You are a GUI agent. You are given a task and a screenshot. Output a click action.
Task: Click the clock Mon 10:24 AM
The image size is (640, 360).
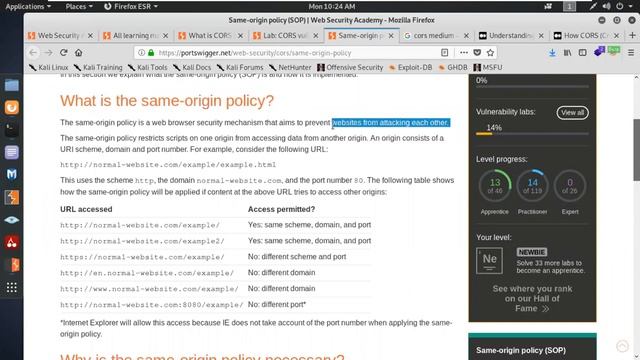pyautogui.click(x=332, y=6)
